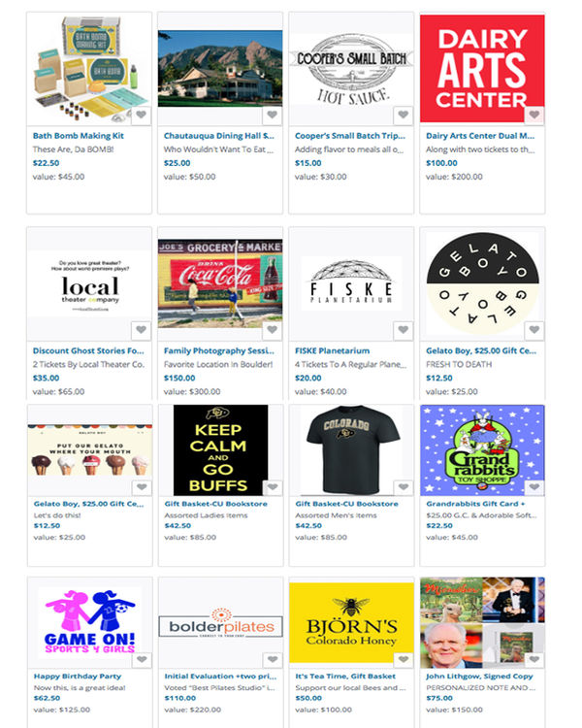This screenshot has width=582, height=728.
Task: Toggle heart on Dairy Arts Center item
Action: (534, 115)
